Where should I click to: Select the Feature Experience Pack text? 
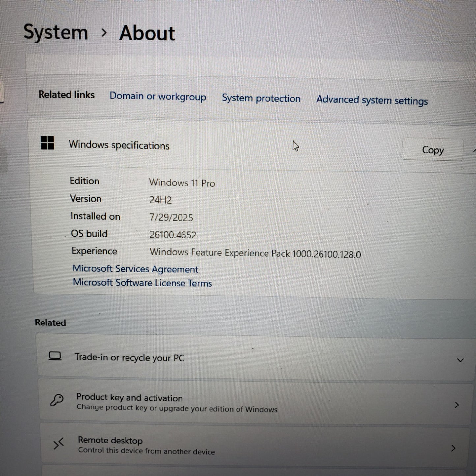255,253
